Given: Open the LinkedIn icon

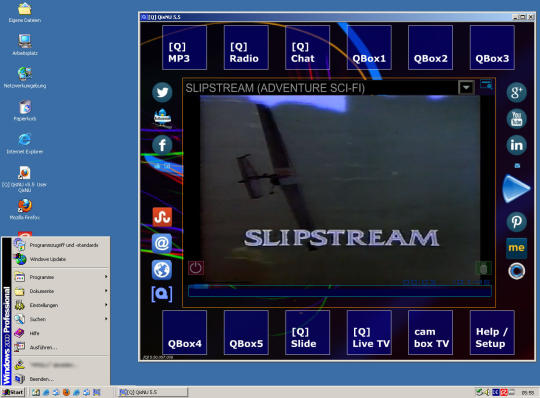Looking at the screenshot, I should (517, 145).
